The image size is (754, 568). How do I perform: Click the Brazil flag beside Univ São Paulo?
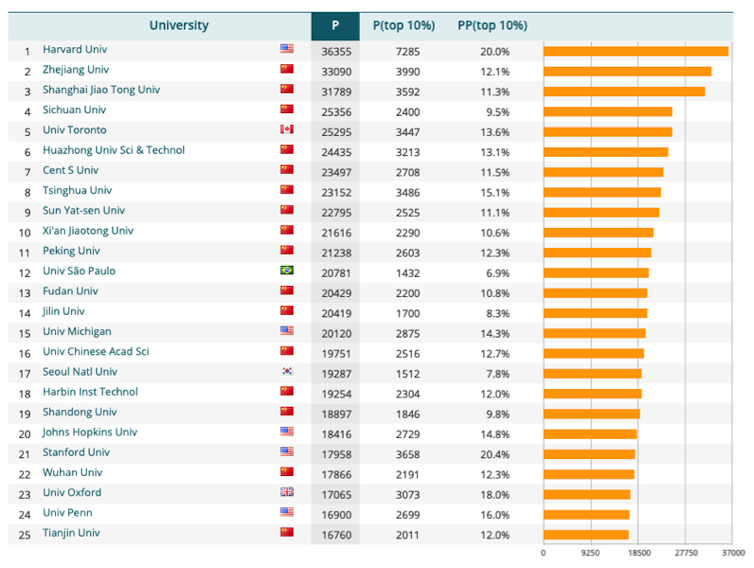pyautogui.click(x=287, y=271)
